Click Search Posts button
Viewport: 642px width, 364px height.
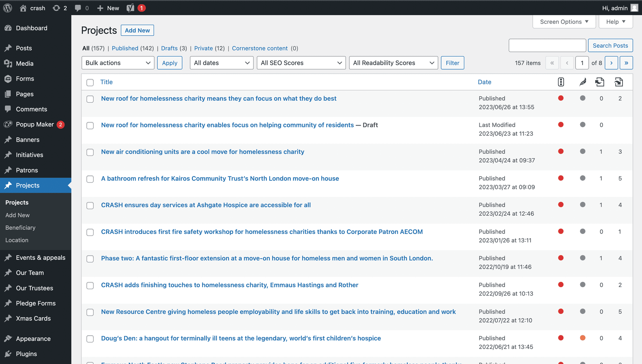(611, 45)
